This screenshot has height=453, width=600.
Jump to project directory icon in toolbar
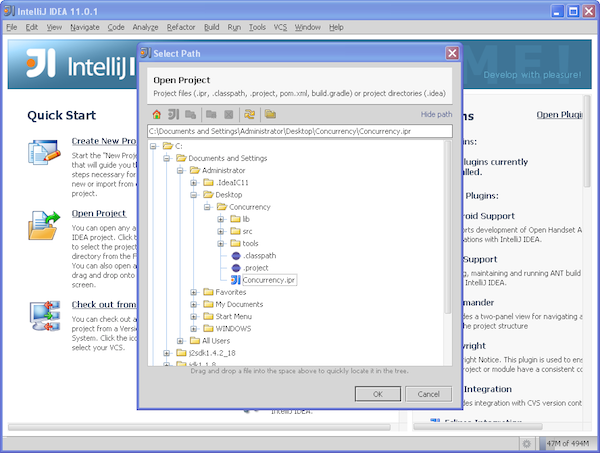click(x=174, y=114)
